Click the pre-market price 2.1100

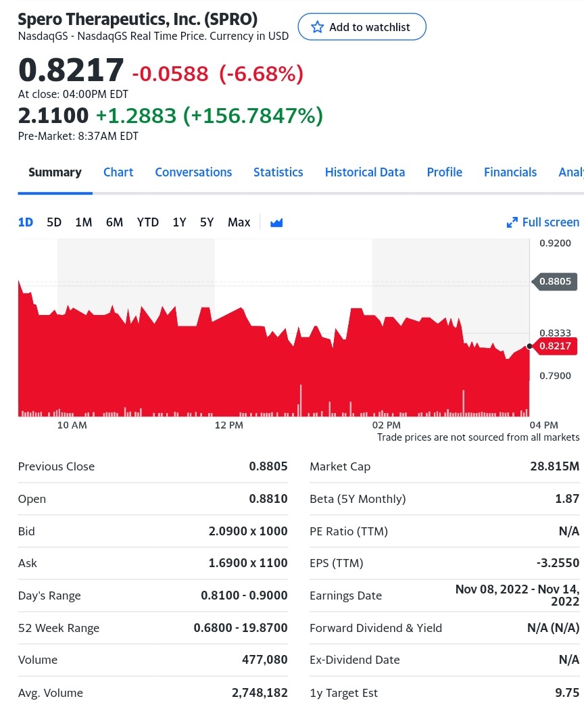pos(53,115)
